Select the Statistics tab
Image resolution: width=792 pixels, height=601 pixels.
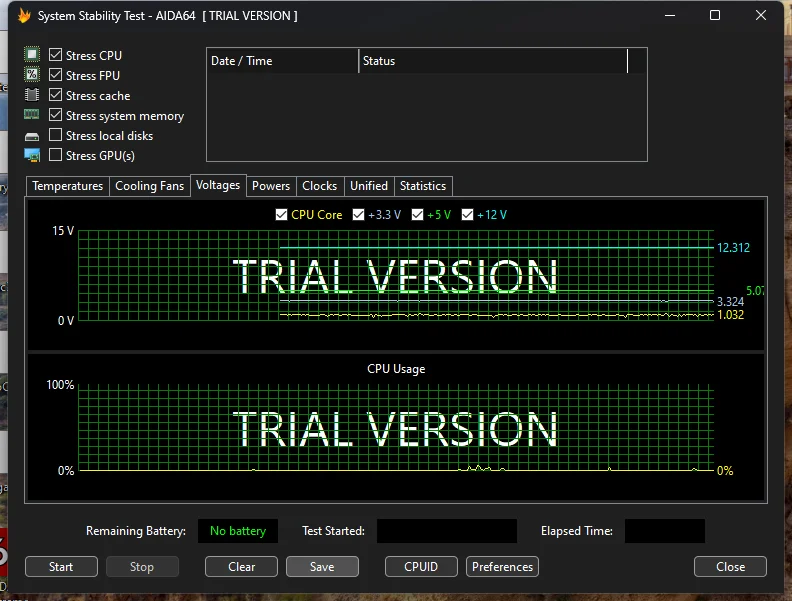coord(422,186)
